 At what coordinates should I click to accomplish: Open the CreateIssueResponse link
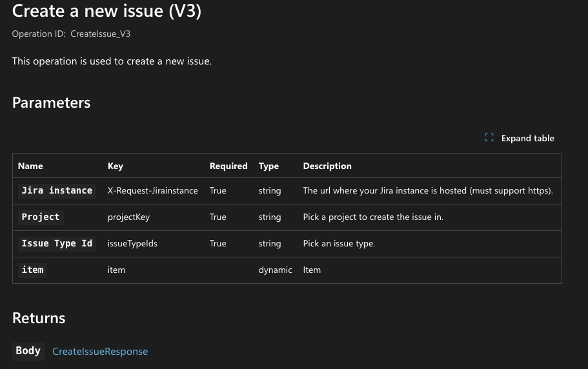[x=100, y=352]
